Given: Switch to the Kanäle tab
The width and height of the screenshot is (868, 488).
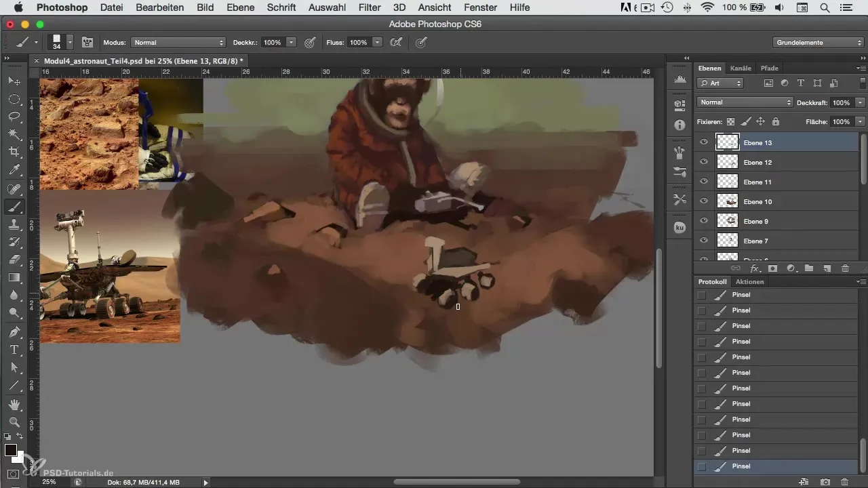Looking at the screenshot, I should coord(741,68).
